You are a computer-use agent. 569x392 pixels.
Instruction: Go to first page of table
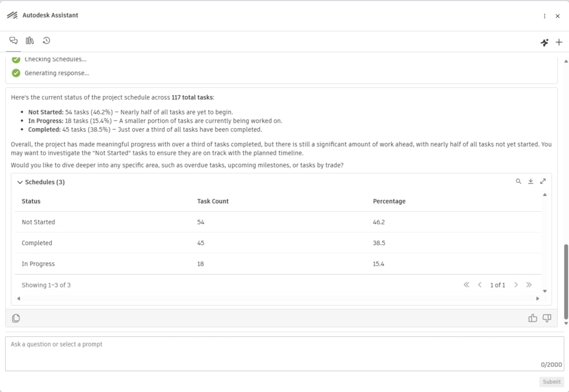(x=467, y=285)
